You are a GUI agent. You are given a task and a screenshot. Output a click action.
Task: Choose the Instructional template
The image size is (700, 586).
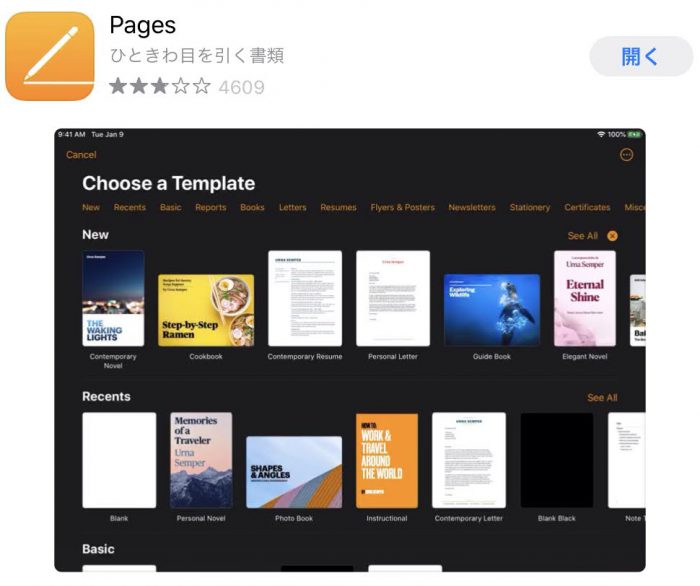coord(387,460)
